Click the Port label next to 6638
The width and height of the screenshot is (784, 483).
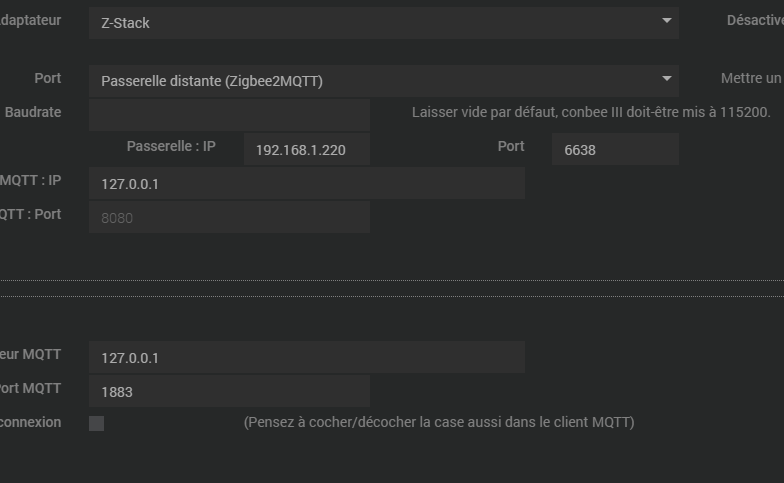(511, 146)
